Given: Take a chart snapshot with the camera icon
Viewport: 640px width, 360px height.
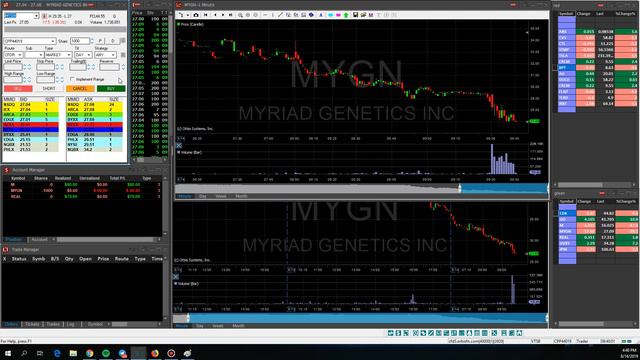Looking at the screenshot, I should tap(196, 15).
